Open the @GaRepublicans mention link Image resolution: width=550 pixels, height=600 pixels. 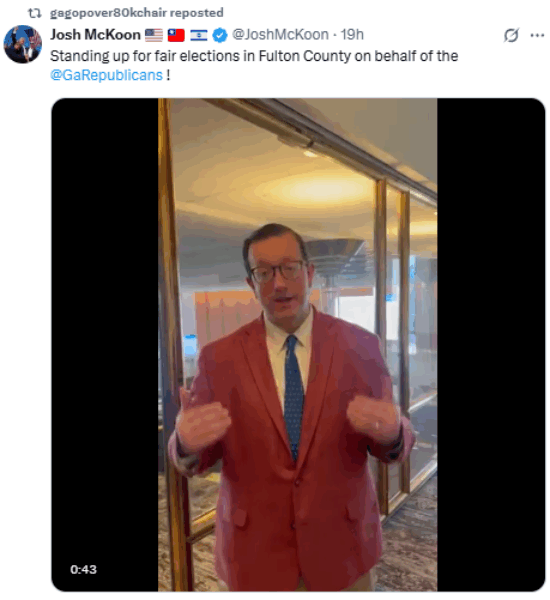pyautogui.click(x=106, y=75)
